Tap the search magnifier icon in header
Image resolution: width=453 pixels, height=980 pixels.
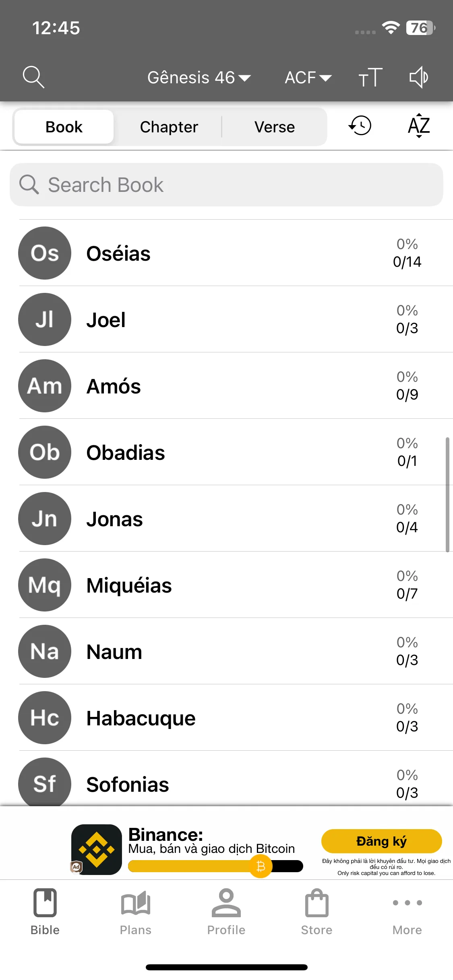[33, 77]
